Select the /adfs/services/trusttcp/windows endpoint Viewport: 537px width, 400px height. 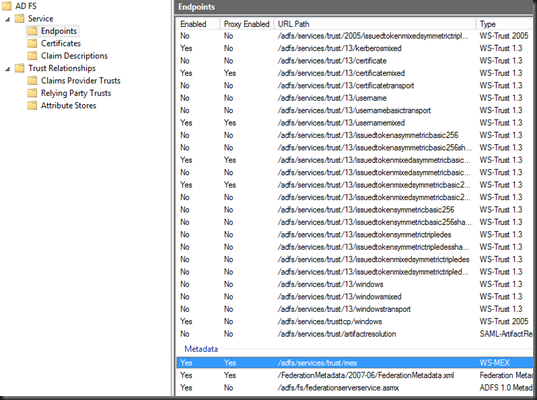click(355, 322)
